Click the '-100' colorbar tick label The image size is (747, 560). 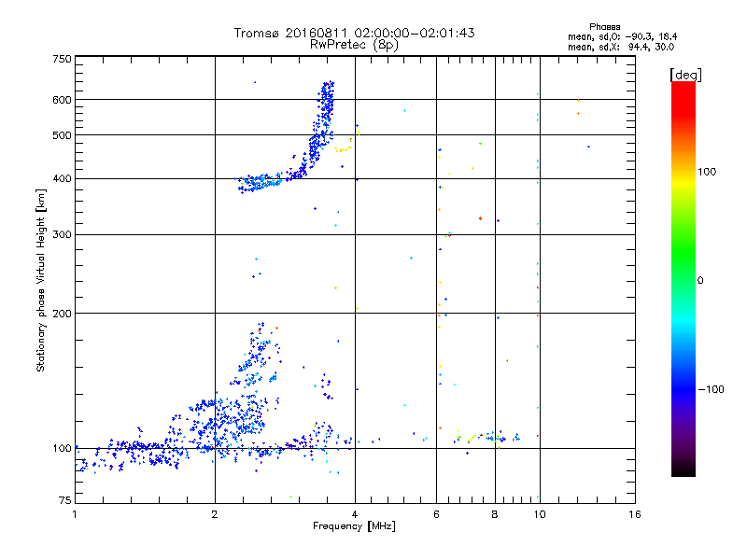(x=711, y=389)
